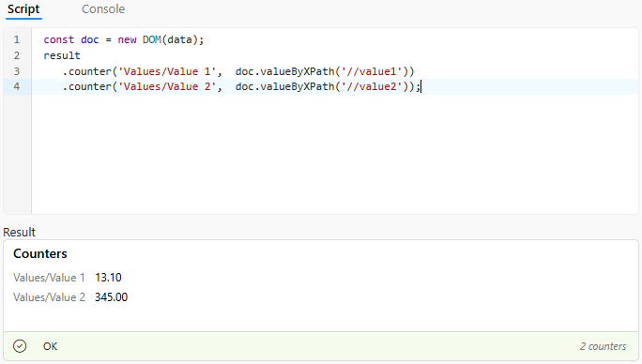Click the OK checkmark status icon
642x364 pixels.
tap(20, 346)
